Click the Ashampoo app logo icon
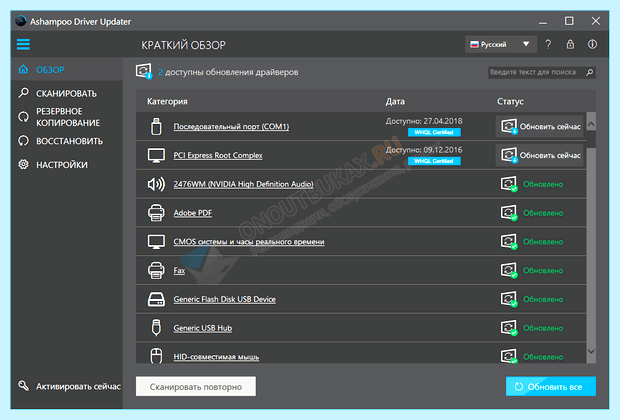This screenshot has height=420, width=620. pos(21,21)
